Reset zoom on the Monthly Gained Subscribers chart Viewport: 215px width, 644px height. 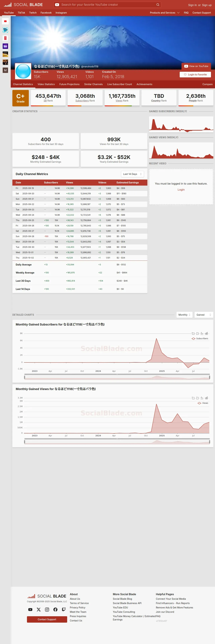[x=197, y=334]
